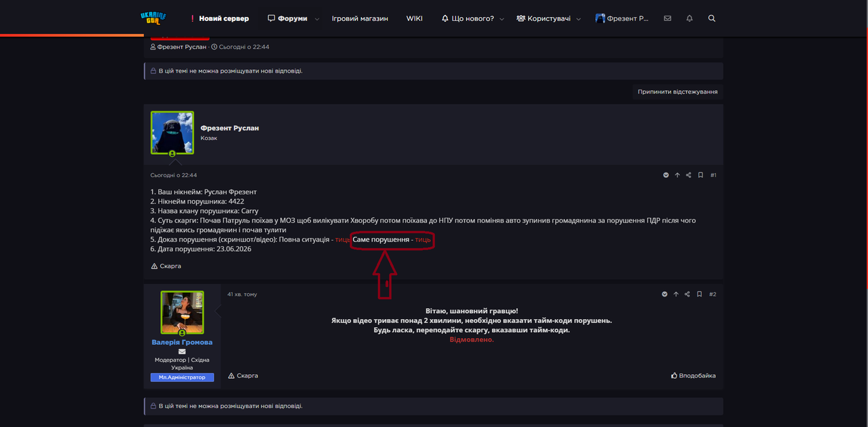Click Валерія Громова's envelope message icon
868x427 pixels.
[x=182, y=352]
